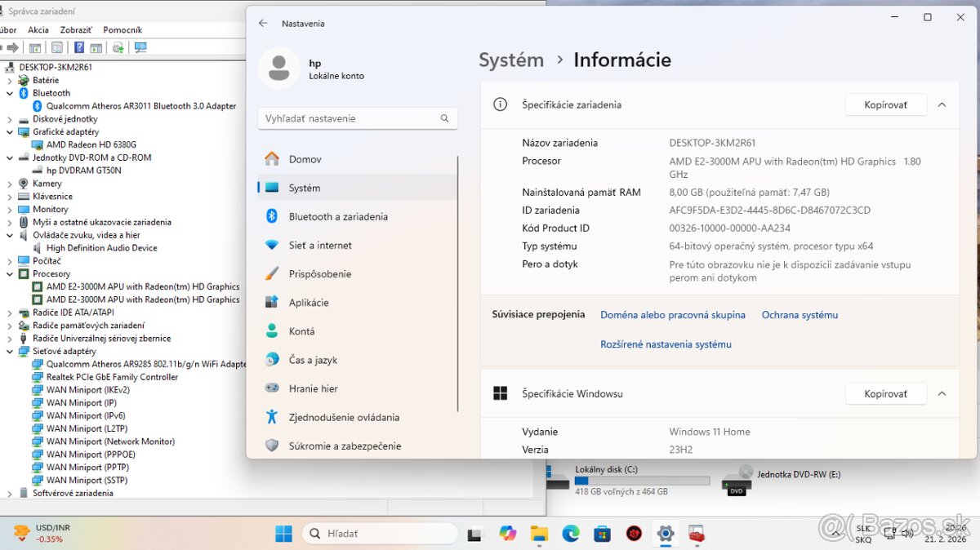
Task: Click the forward arrow in Device Manager toolbar
Action: tap(13, 47)
